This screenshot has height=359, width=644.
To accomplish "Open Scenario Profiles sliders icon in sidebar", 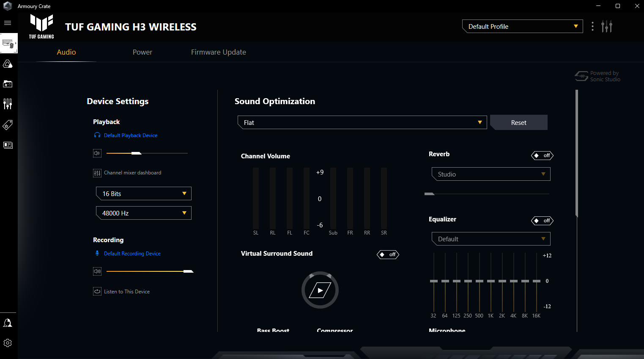I will [x=8, y=104].
